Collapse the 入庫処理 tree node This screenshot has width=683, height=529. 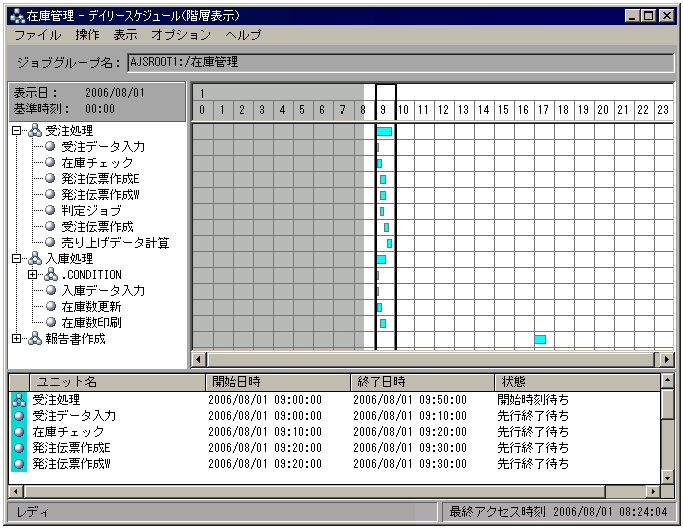[17, 258]
